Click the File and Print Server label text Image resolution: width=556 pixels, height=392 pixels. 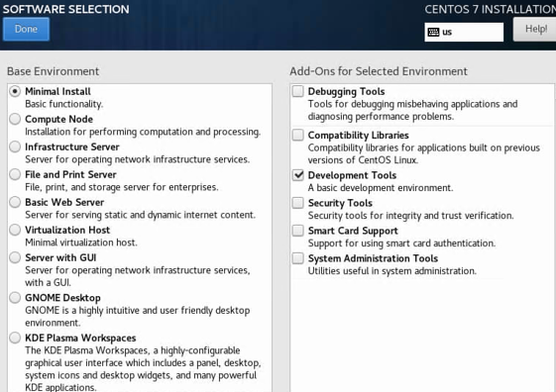[70, 174]
